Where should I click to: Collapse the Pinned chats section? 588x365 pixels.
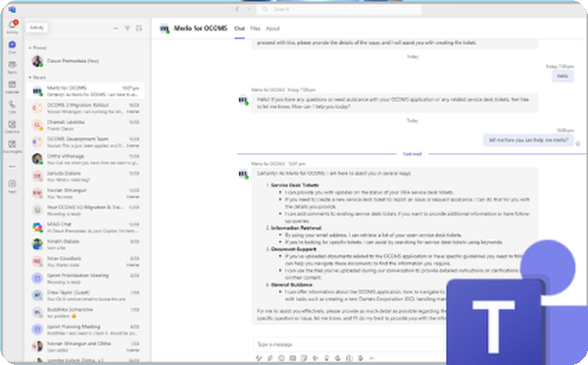(37, 48)
